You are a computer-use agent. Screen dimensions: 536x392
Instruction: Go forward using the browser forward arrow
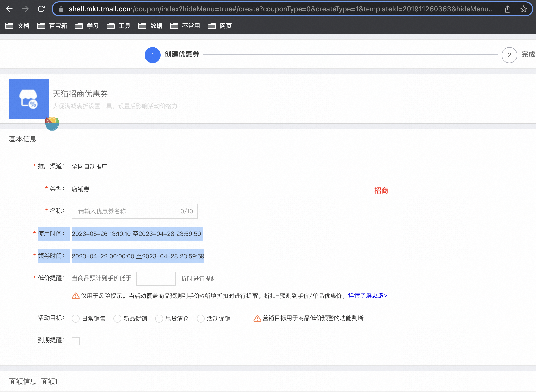pyautogui.click(x=25, y=9)
